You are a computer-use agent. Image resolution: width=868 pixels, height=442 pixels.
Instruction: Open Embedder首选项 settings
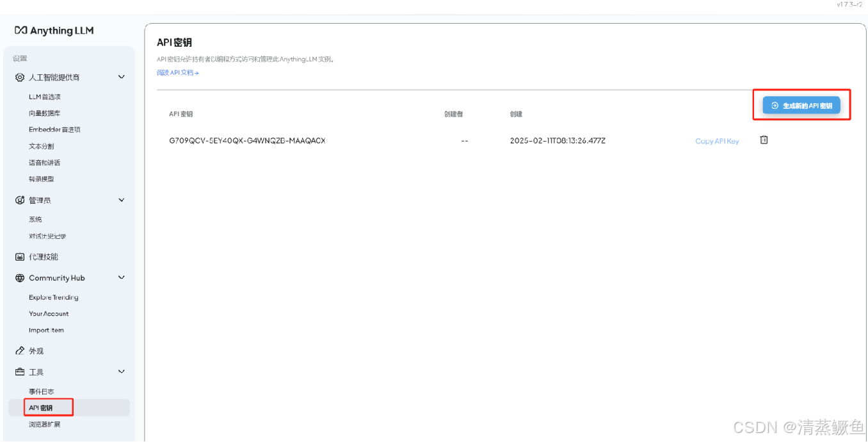pyautogui.click(x=54, y=129)
